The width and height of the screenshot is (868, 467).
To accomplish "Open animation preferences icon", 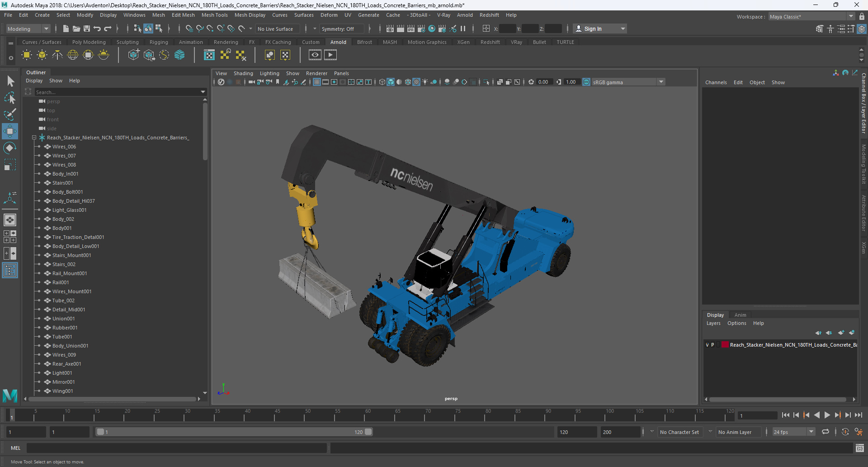I will (859, 432).
